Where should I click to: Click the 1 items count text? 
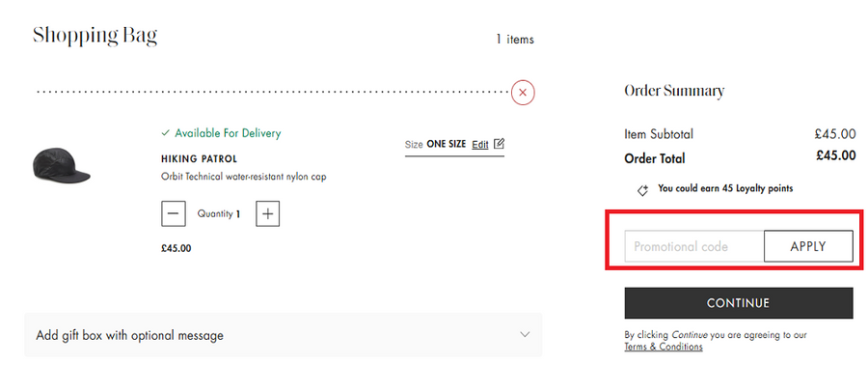click(515, 40)
